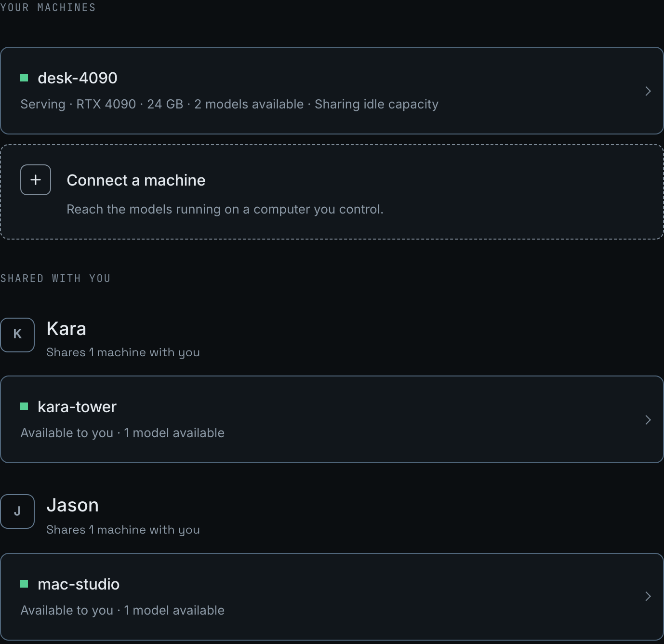Click the green status square beside kara-tower
This screenshot has width=664, height=644.
(x=24, y=406)
